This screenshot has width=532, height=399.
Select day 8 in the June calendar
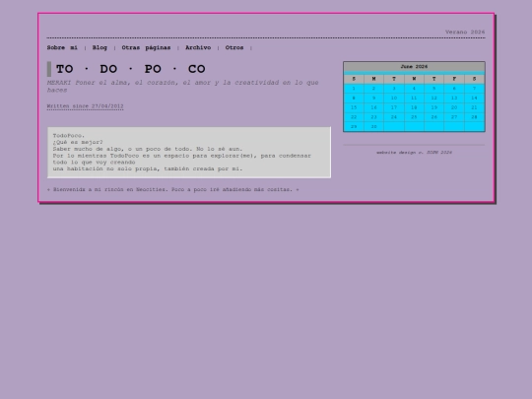coord(354,99)
